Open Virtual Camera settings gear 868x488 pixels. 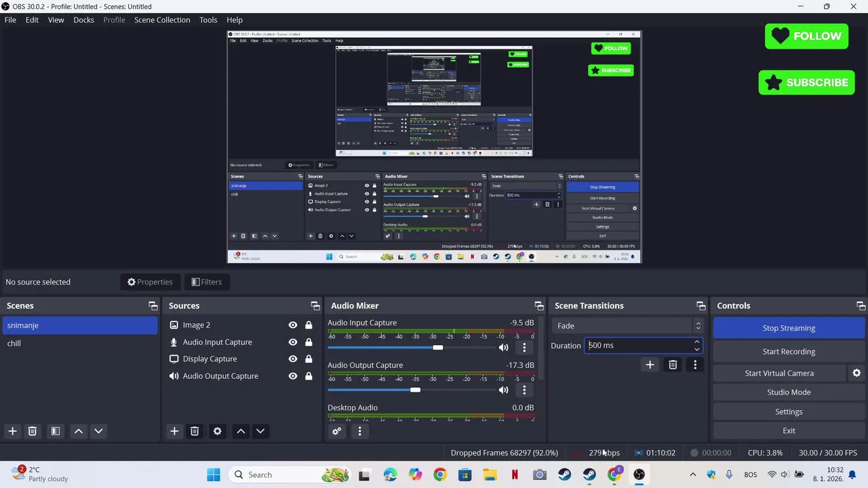pyautogui.click(x=856, y=373)
